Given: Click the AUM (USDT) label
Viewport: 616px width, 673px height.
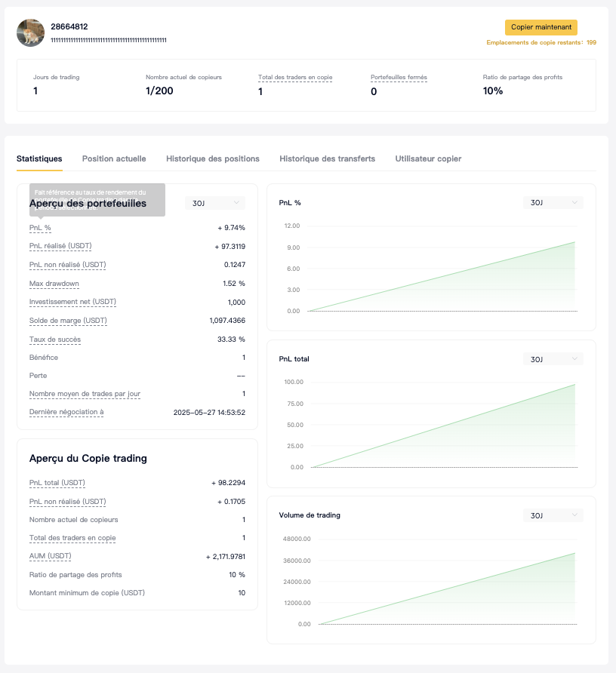Looking at the screenshot, I should 50,556.
